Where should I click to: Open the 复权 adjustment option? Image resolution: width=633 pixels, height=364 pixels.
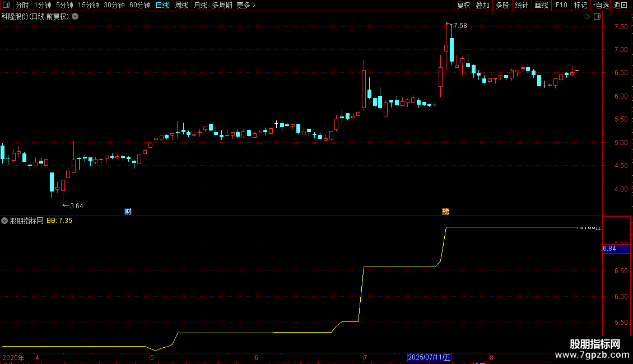pyautogui.click(x=463, y=5)
